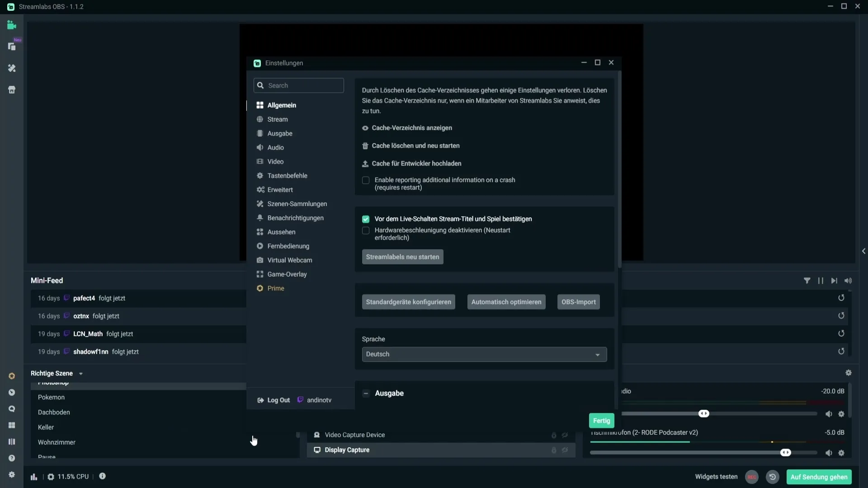Click Standardgeräte konfigurieren button

[x=408, y=302]
